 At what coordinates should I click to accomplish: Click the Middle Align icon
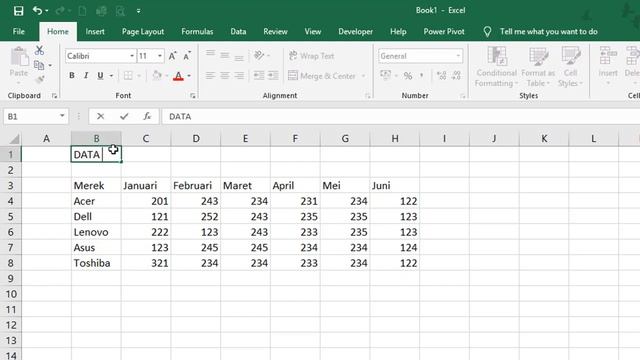[224, 55]
